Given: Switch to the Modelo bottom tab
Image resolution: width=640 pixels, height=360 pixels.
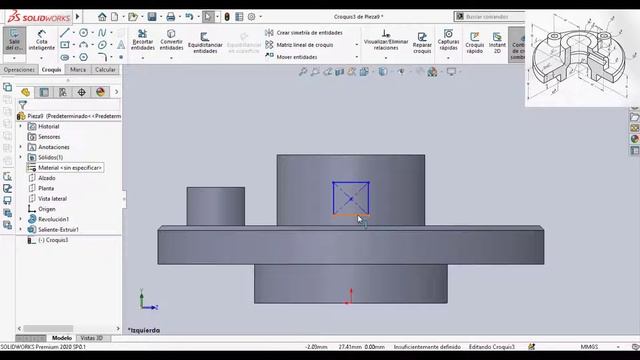Looking at the screenshot, I should point(62,338).
